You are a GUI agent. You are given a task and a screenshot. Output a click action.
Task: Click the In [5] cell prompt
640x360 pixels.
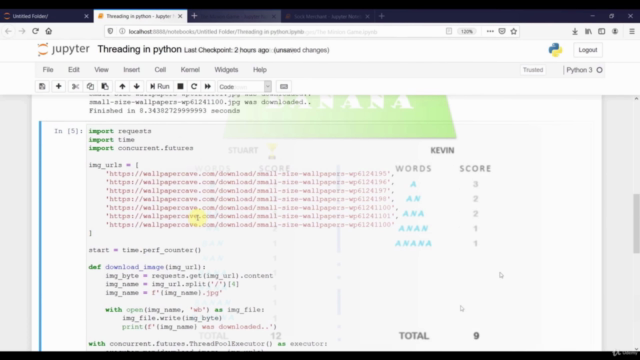pos(68,131)
